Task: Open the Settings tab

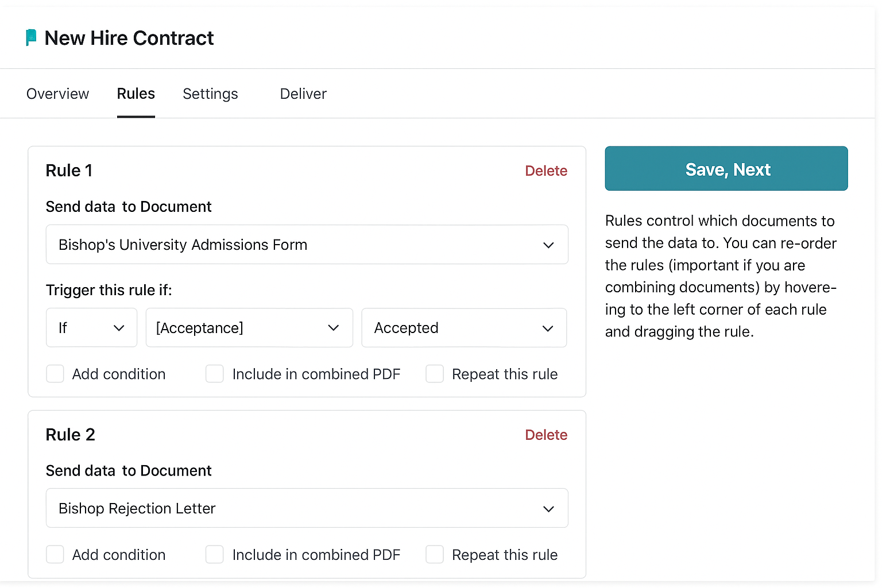Action: 210,94
